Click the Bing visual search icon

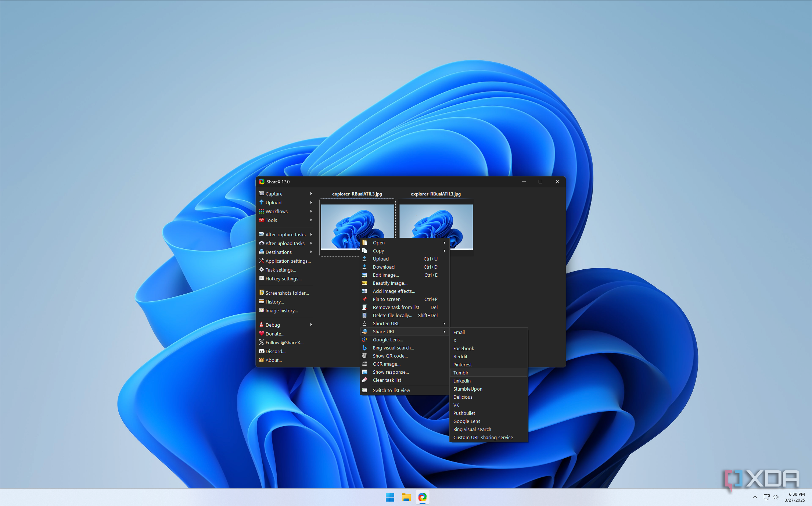click(364, 348)
